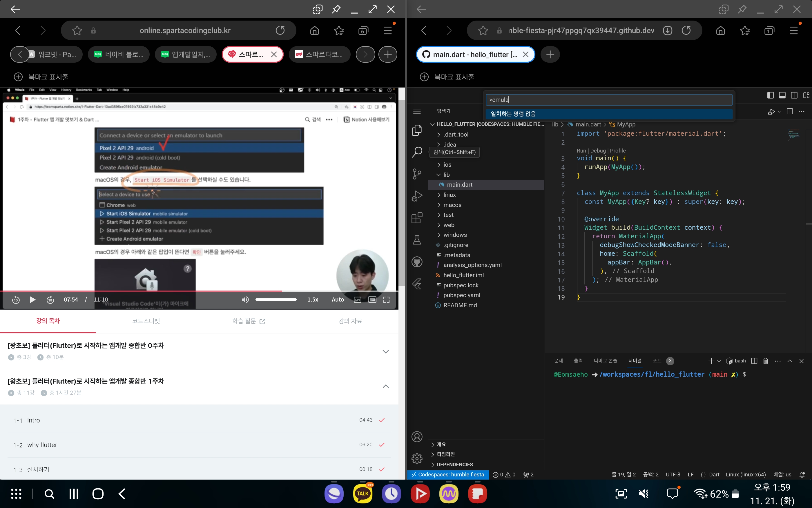This screenshot has height=508, width=812.
Task: Toggle the system sound mute icon
Action: [643, 494]
